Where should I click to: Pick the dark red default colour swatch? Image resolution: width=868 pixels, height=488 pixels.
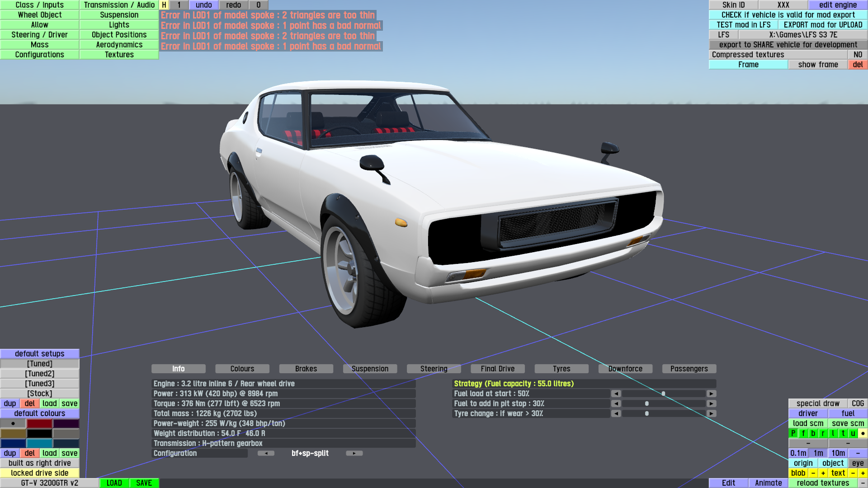pos(39,423)
